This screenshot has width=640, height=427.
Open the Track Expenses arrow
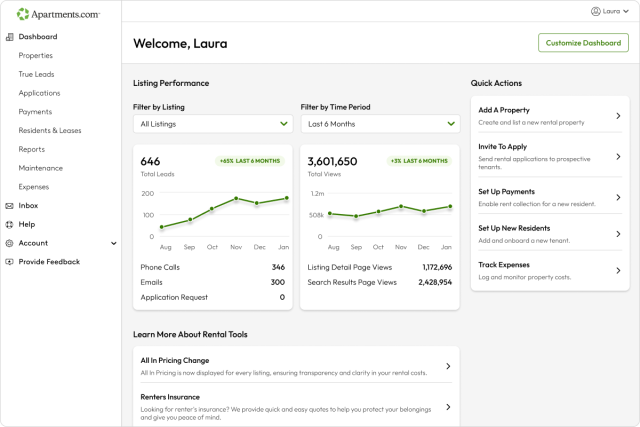pyautogui.click(x=618, y=271)
